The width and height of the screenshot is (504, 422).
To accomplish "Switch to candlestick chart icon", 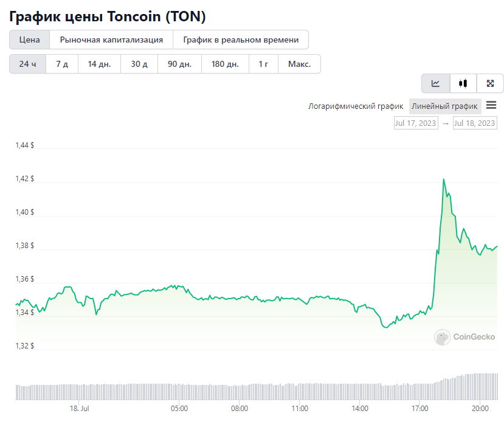I will (x=463, y=83).
